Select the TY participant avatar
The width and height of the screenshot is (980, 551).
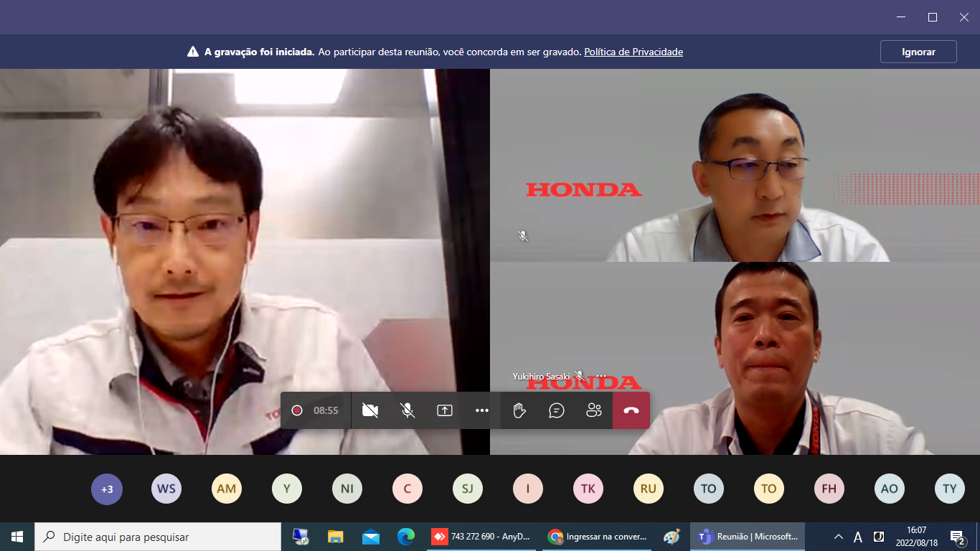pyautogui.click(x=950, y=489)
